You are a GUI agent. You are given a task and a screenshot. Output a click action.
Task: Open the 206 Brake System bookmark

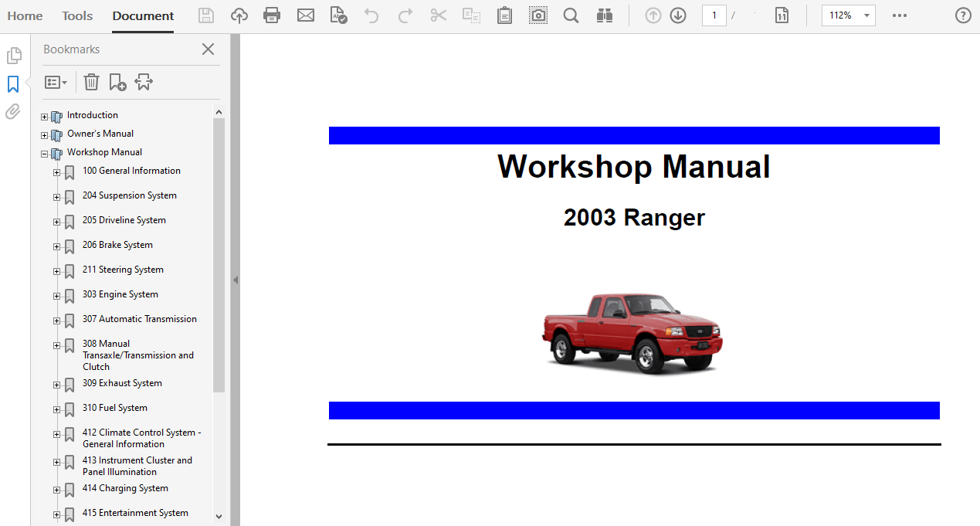117,245
